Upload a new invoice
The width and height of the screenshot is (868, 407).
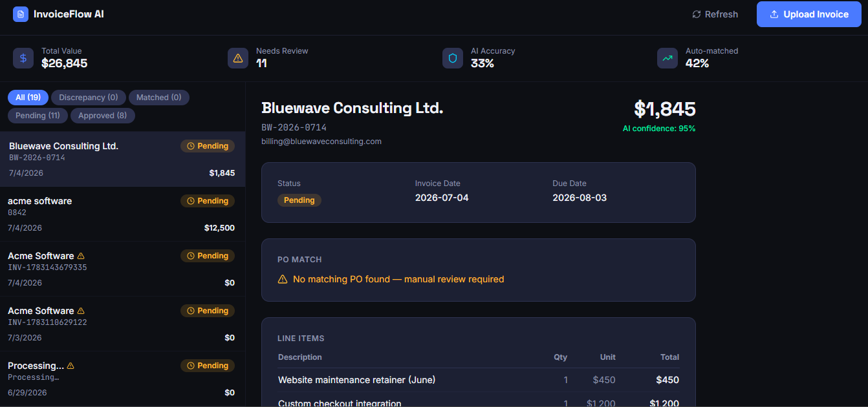point(809,14)
